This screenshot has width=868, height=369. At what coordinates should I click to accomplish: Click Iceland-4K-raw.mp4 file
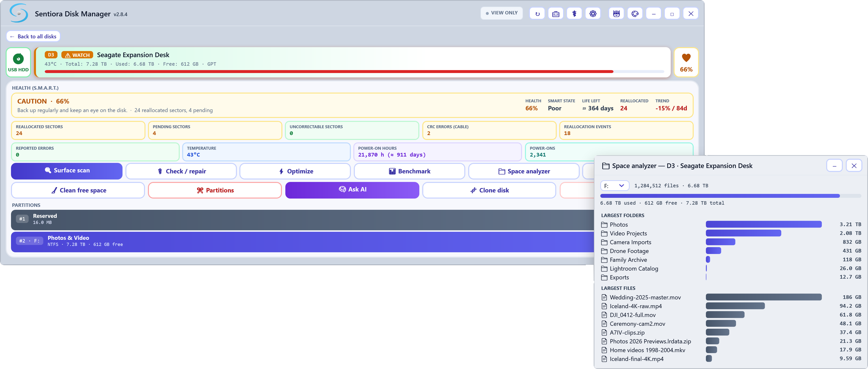click(x=731, y=306)
